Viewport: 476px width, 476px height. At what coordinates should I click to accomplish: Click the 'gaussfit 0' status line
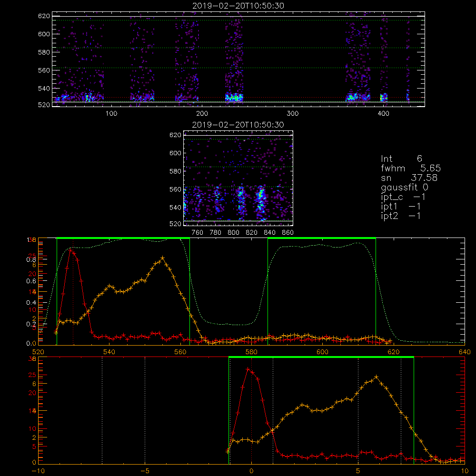405,187
